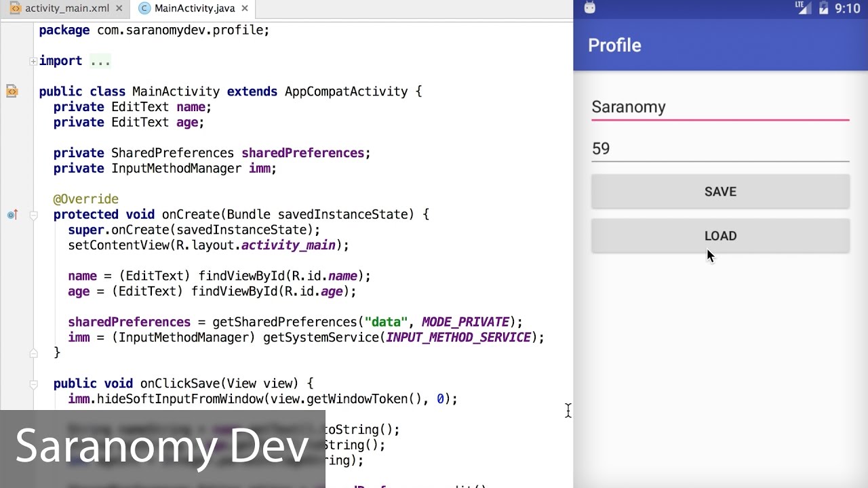Screen dimensions: 868x488
Task: Click the class icon on MainActivity.java tab
Action: click(144, 9)
